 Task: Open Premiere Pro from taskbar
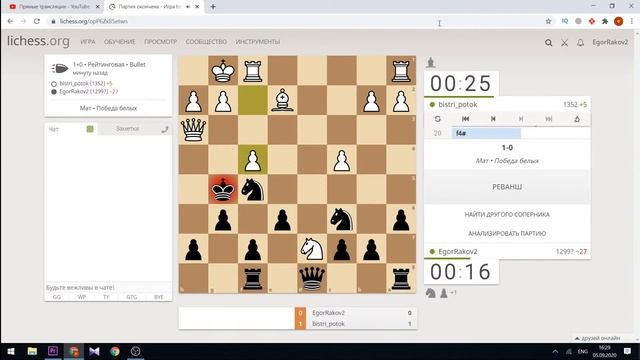point(53,351)
